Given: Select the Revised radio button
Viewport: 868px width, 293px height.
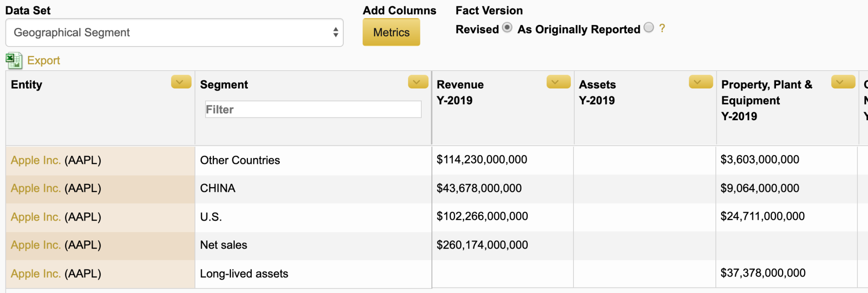Looking at the screenshot, I should pos(507,28).
